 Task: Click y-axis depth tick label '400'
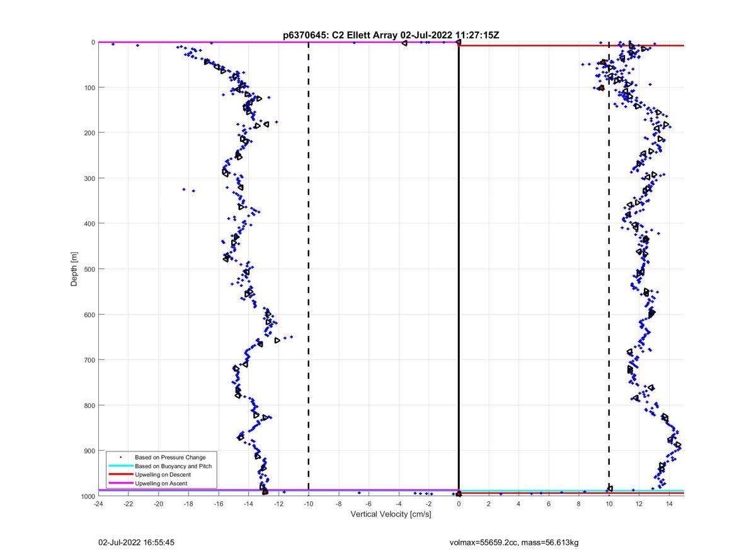coord(89,224)
